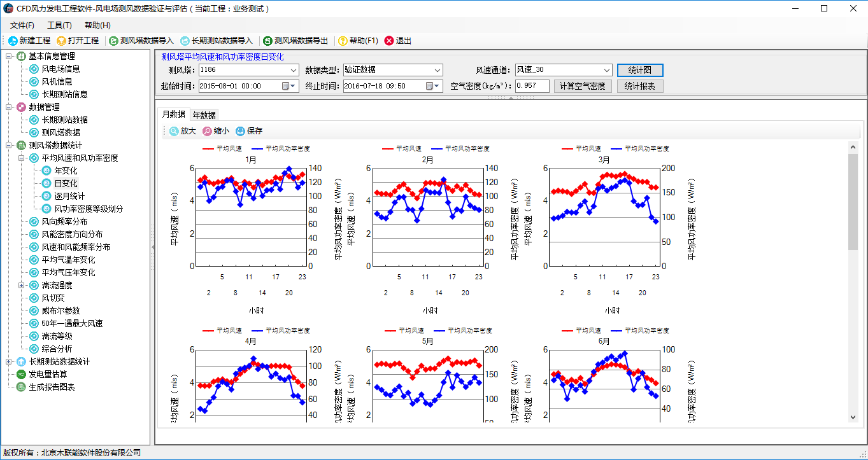Click the 统计图 button
Viewport: 868px width, 460px height.
640,70
